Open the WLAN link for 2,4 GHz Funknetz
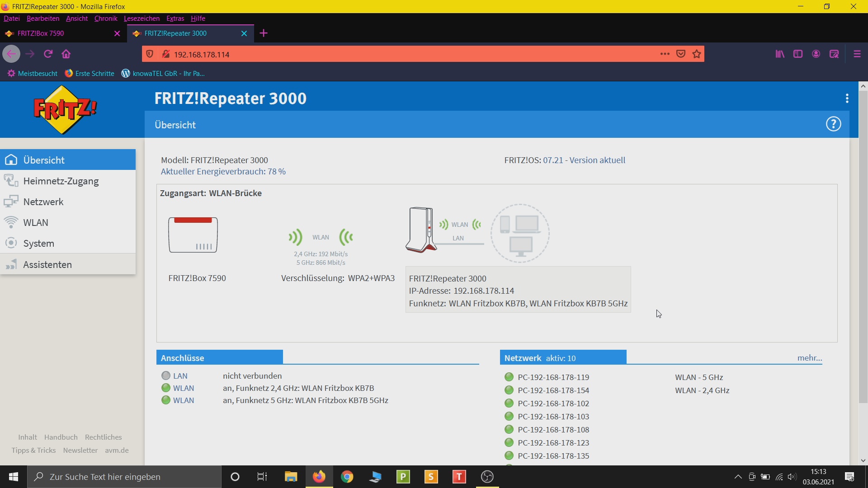868x488 pixels. 184,388
